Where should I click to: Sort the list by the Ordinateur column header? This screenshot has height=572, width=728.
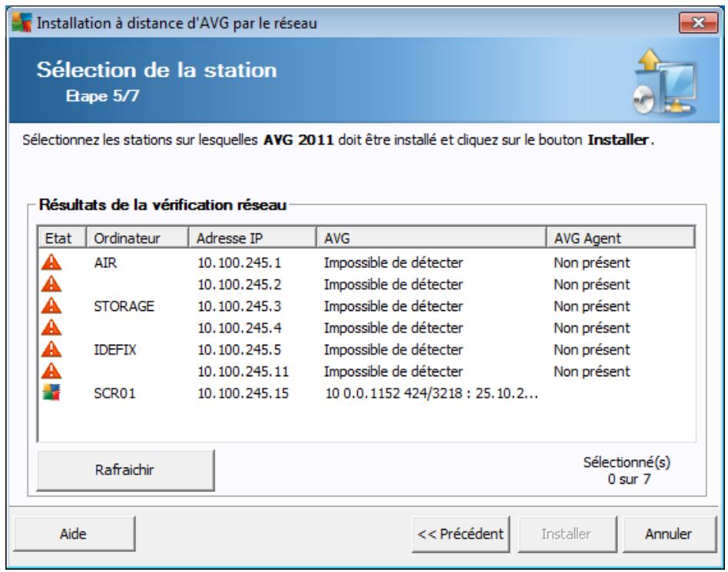[x=137, y=238]
